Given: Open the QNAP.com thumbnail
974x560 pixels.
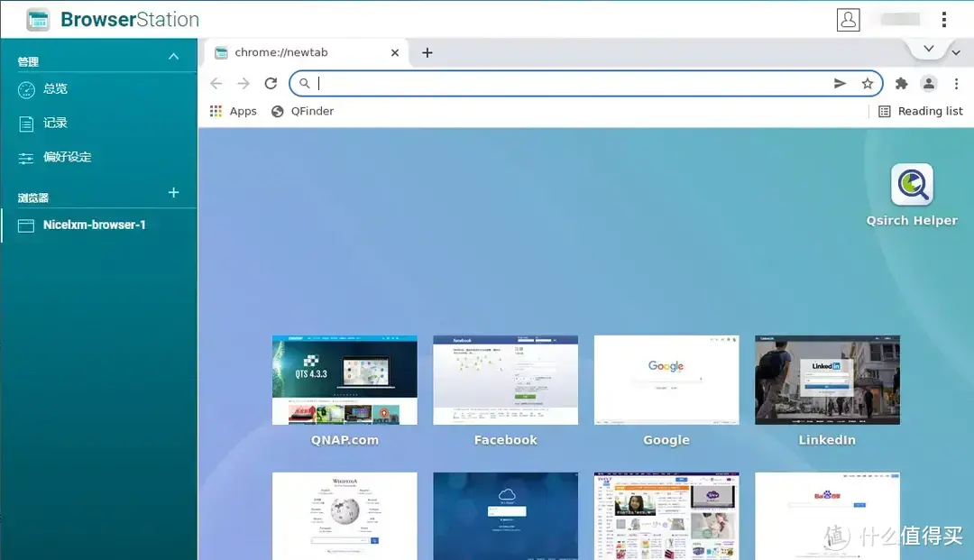Looking at the screenshot, I should point(345,380).
